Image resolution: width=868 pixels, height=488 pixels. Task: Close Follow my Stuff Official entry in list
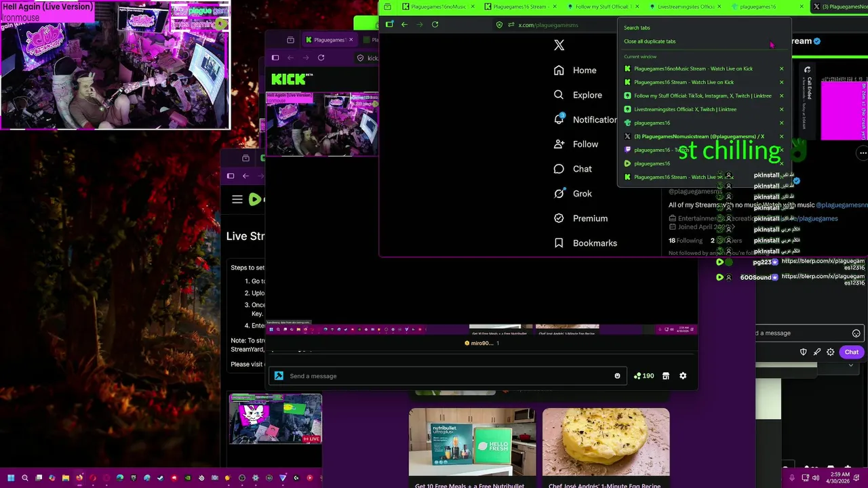pos(781,96)
